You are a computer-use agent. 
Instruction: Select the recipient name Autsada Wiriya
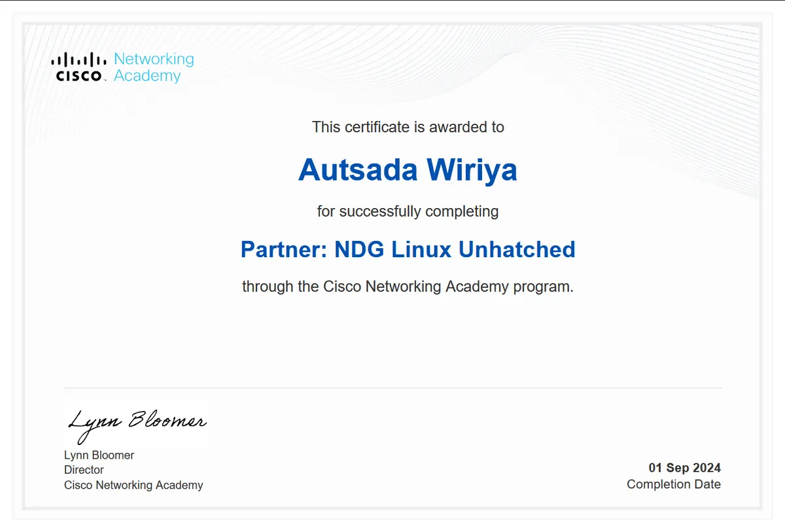[408, 170]
